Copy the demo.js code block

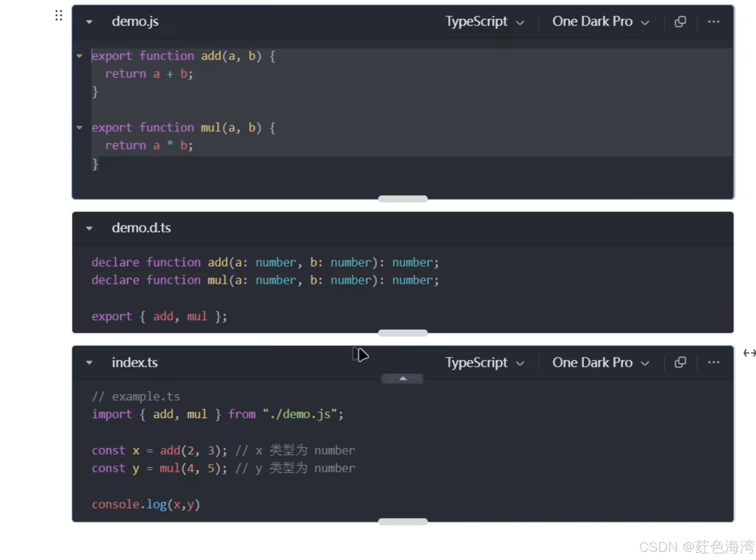(680, 22)
